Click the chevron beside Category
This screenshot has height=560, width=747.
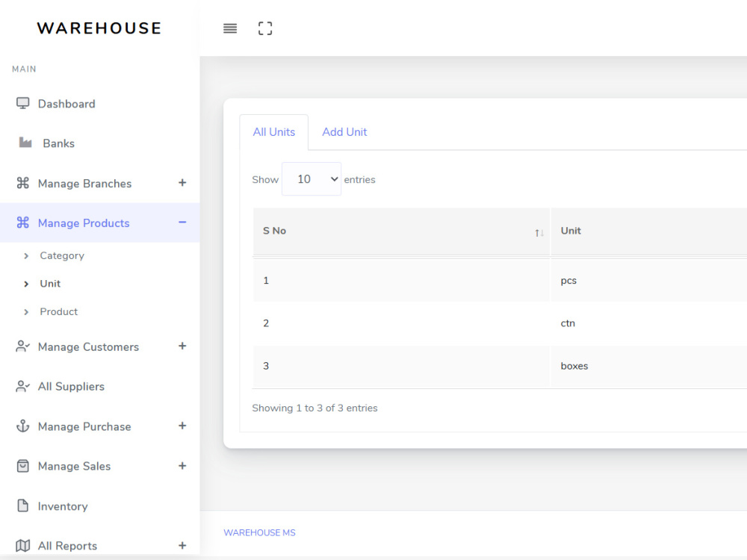pos(26,255)
